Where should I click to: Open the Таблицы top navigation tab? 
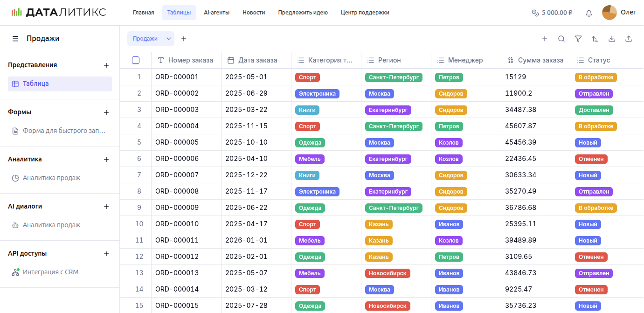[x=179, y=13]
